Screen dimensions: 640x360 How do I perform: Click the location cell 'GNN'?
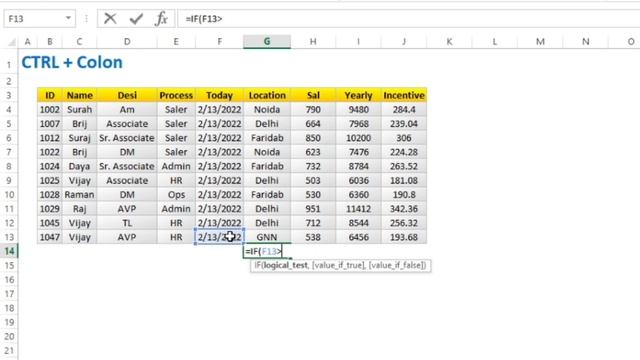(x=267, y=237)
